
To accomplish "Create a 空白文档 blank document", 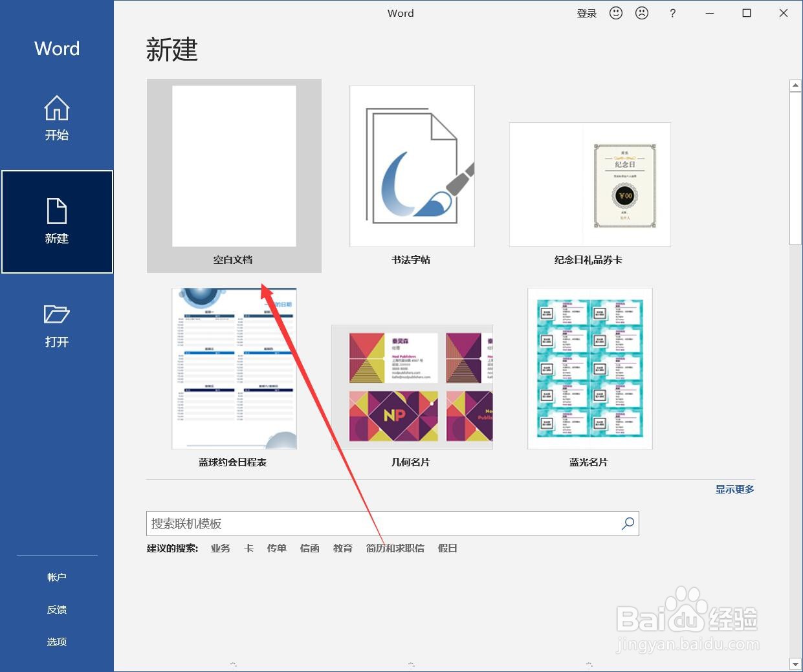I will [x=234, y=176].
